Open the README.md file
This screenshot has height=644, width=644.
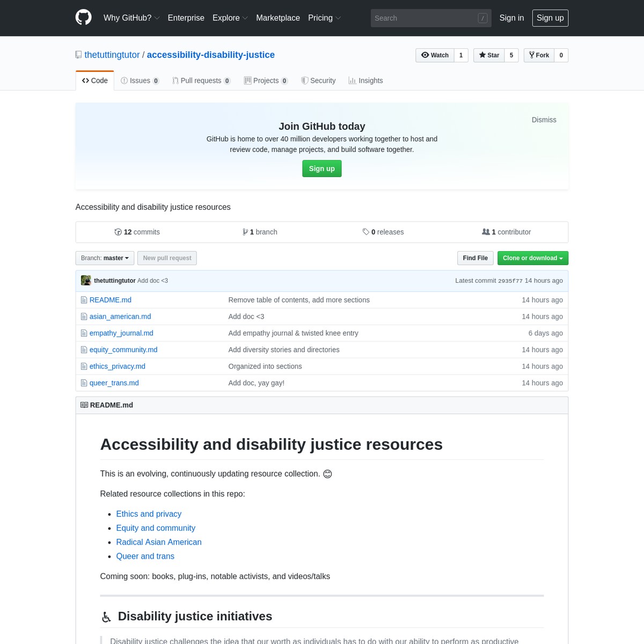(111, 300)
